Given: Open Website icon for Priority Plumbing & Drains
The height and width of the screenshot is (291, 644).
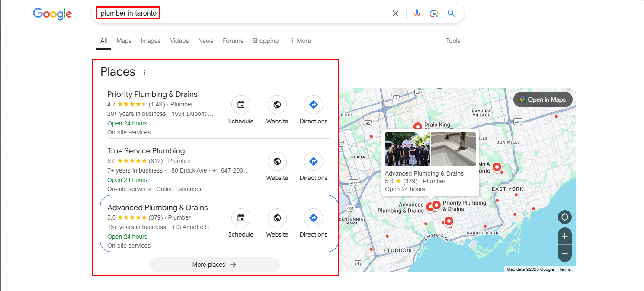Looking at the screenshot, I should pyautogui.click(x=277, y=105).
